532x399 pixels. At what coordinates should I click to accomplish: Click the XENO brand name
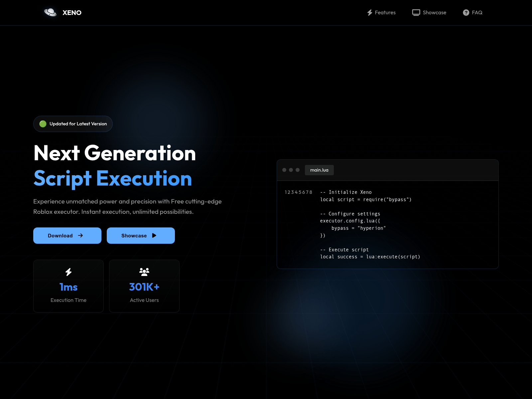click(x=72, y=13)
